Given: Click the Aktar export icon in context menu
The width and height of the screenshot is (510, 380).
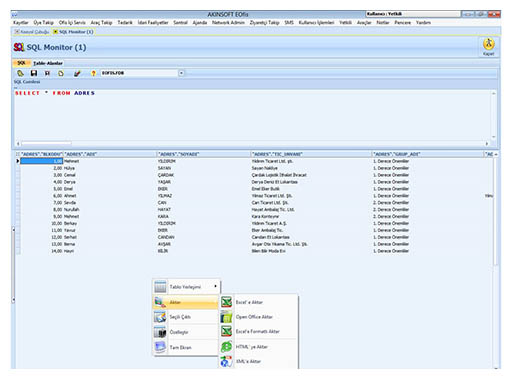Looking at the screenshot, I should pos(160,302).
